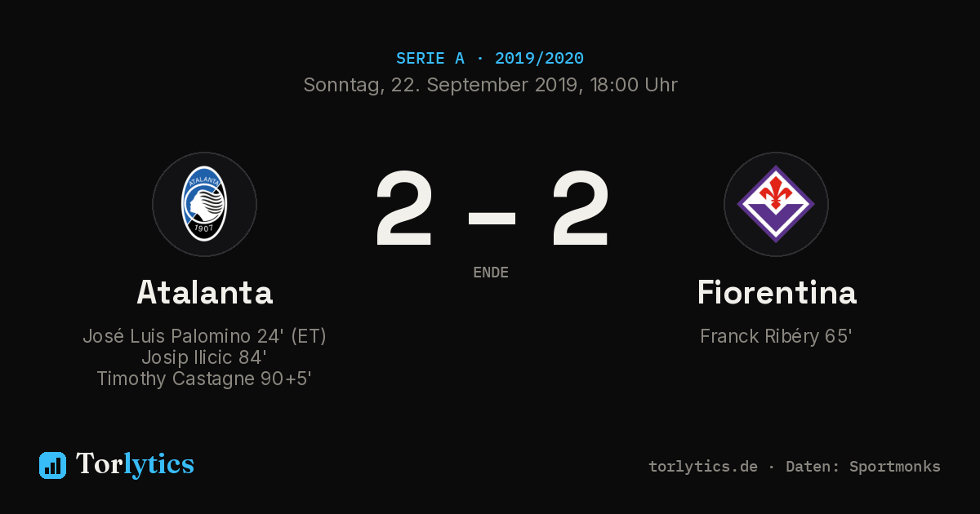Screen dimensions: 980x514
Task: Click the Atalanta club crest
Action: pyautogui.click(x=204, y=204)
